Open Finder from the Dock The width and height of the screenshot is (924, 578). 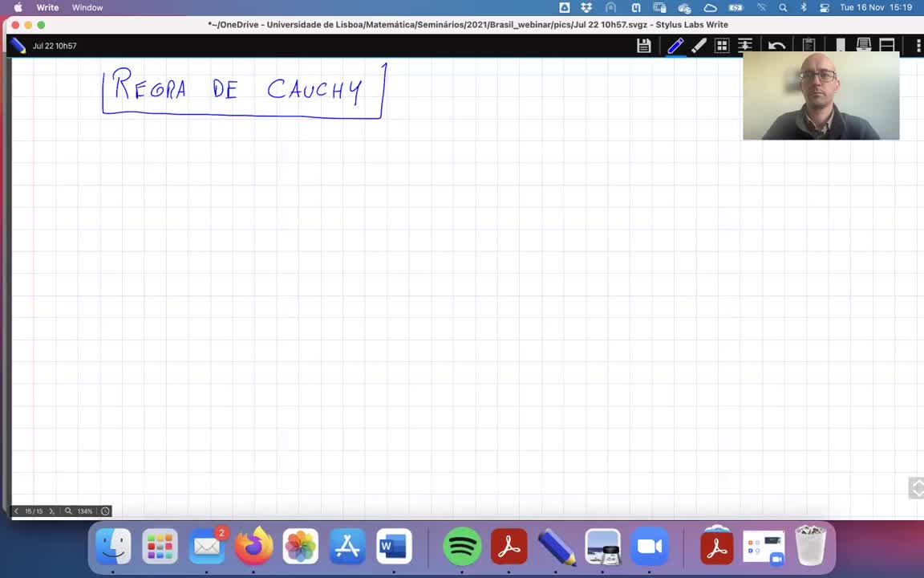(113, 546)
